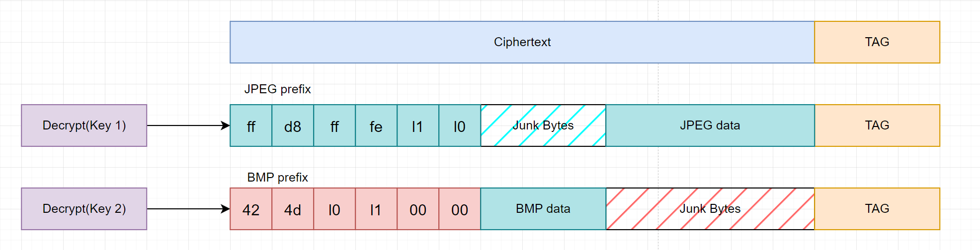Click the JPEG data block

(710, 125)
